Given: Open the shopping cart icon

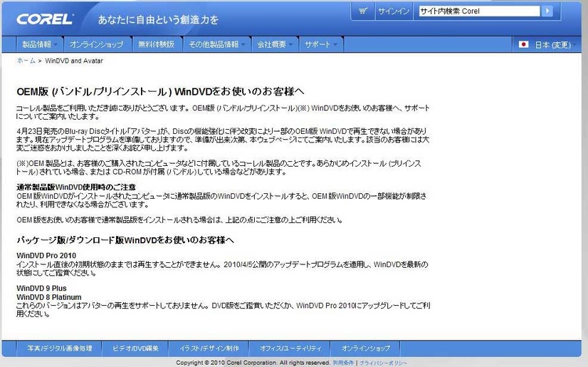Looking at the screenshot, I should pyautogui.click(x=362, y=11).
